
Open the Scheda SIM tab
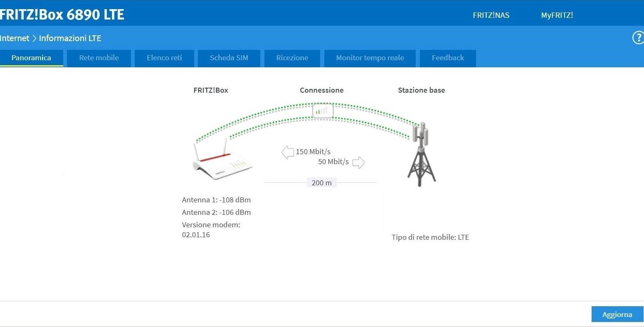pos(229,58)
